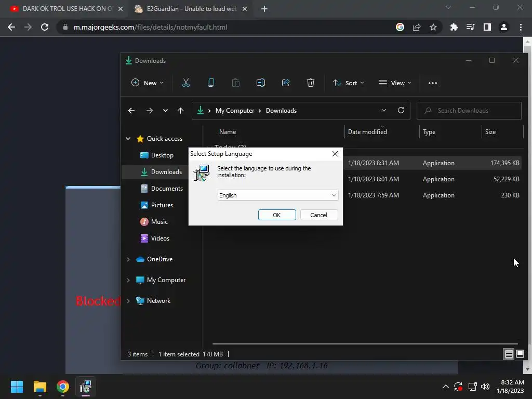Go forward in the Downloads Explorer window
The height and width of the screenshot is (399, 532).
point(149,111)
